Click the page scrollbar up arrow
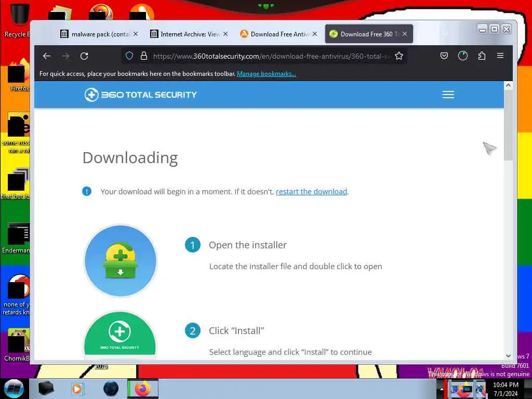 [508, 86]
